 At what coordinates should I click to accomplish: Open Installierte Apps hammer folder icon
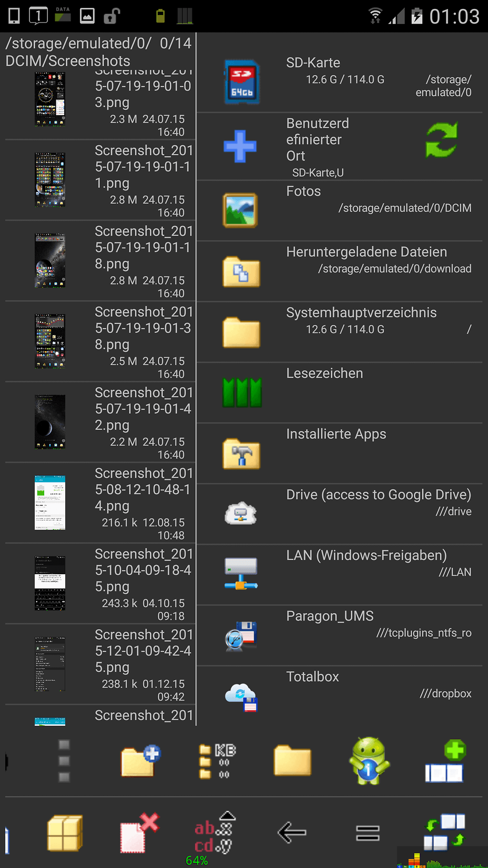pos(241,453)
